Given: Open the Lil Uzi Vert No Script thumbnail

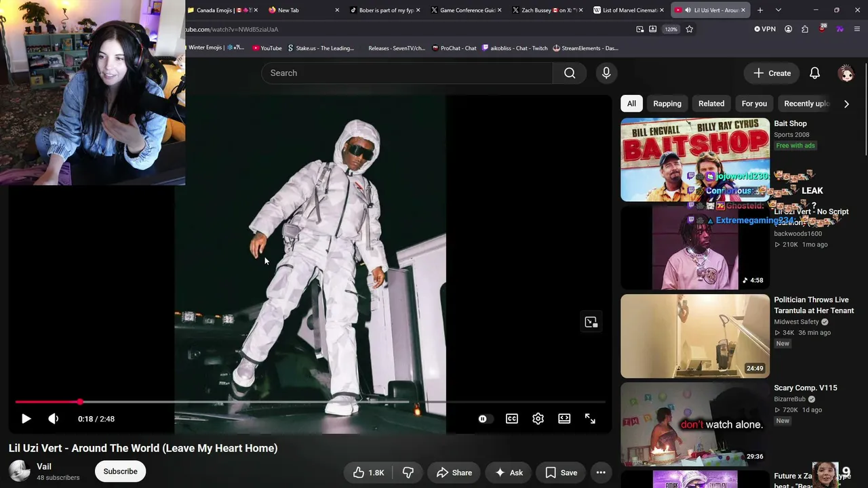Looking at the screenshot, I should pos(695,248).
